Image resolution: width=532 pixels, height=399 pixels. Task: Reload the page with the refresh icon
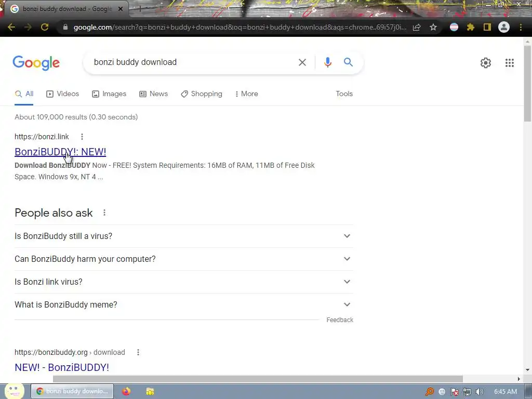click(45, 27)
